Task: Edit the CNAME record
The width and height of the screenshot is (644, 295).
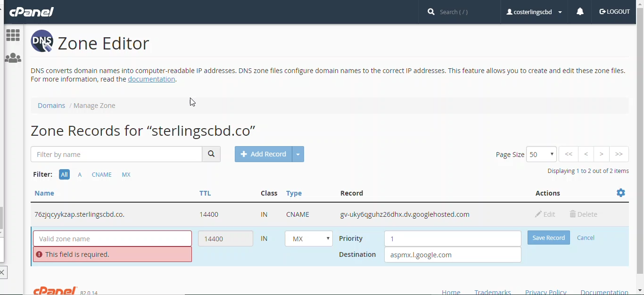Action: [545, 214]
